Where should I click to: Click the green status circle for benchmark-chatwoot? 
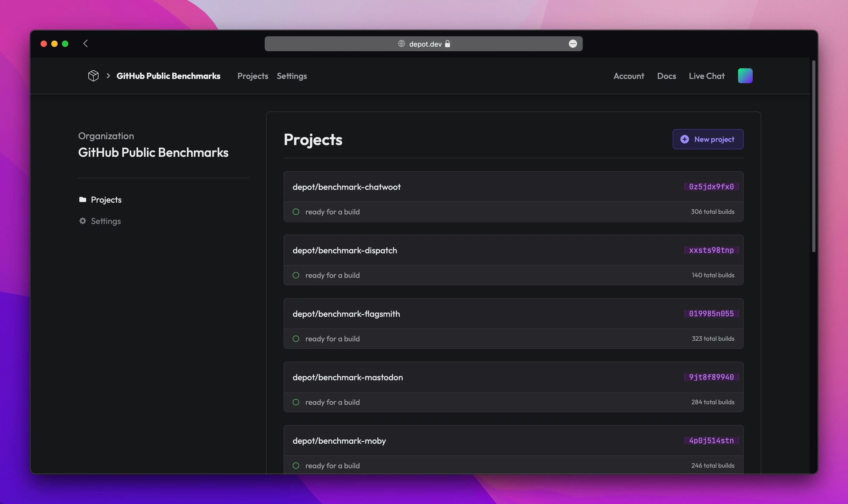[296, 211]
